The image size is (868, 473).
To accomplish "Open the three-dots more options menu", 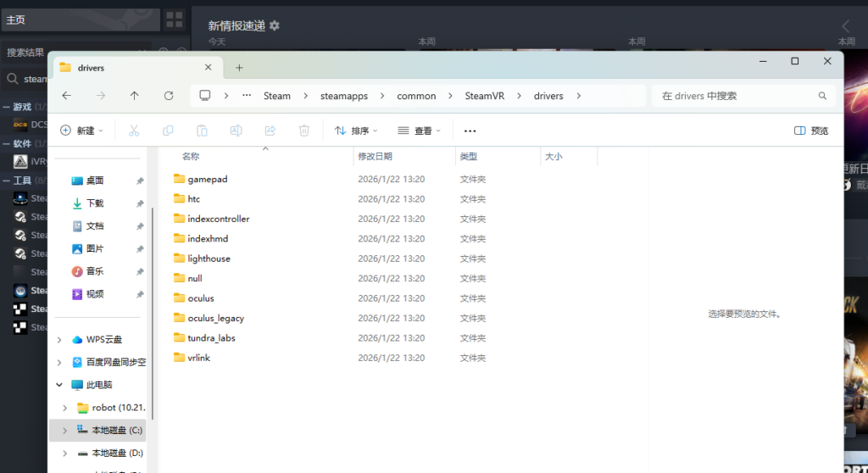I will click(470, 131).
